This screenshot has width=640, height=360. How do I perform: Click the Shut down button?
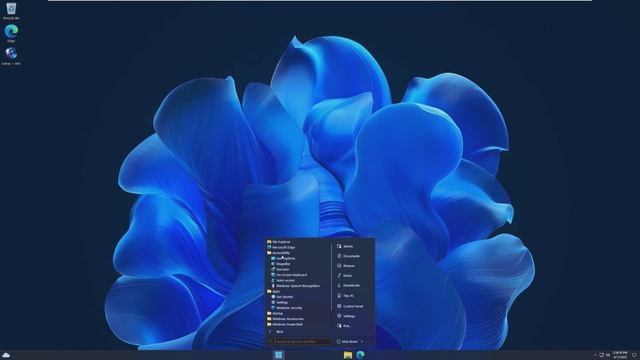pos(347,342)
